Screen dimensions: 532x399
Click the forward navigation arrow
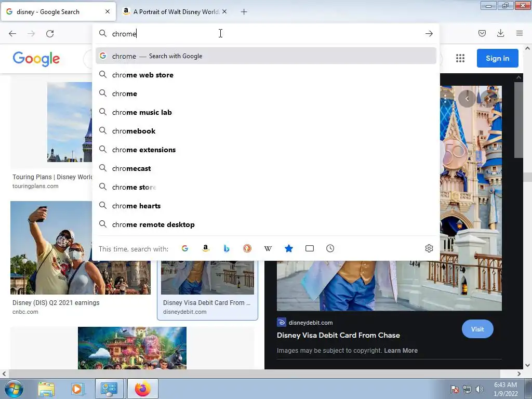click(31, 33)
